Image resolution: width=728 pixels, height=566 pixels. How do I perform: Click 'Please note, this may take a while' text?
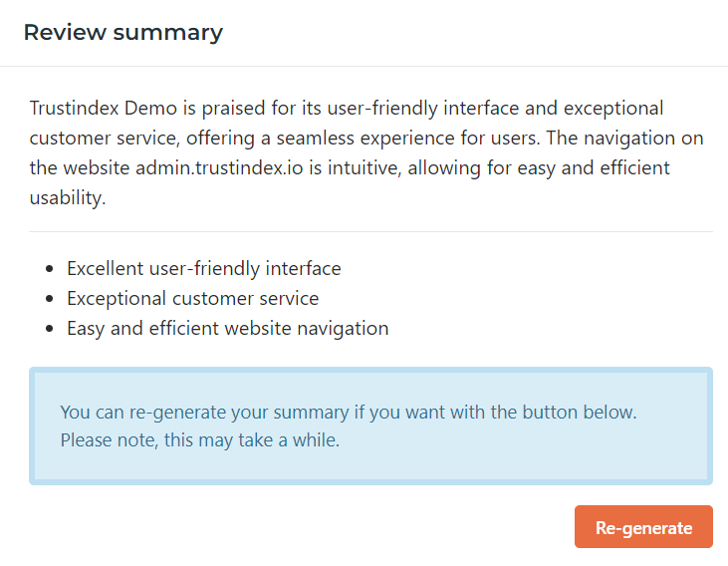(199, 439)
